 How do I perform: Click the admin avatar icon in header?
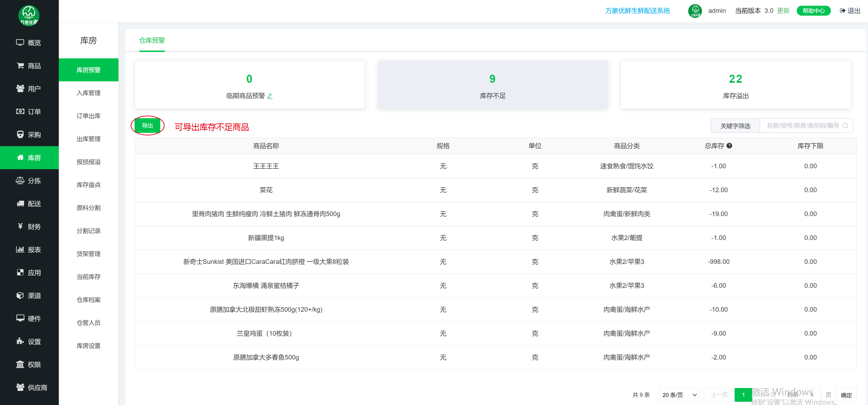(x=695, y=11)
